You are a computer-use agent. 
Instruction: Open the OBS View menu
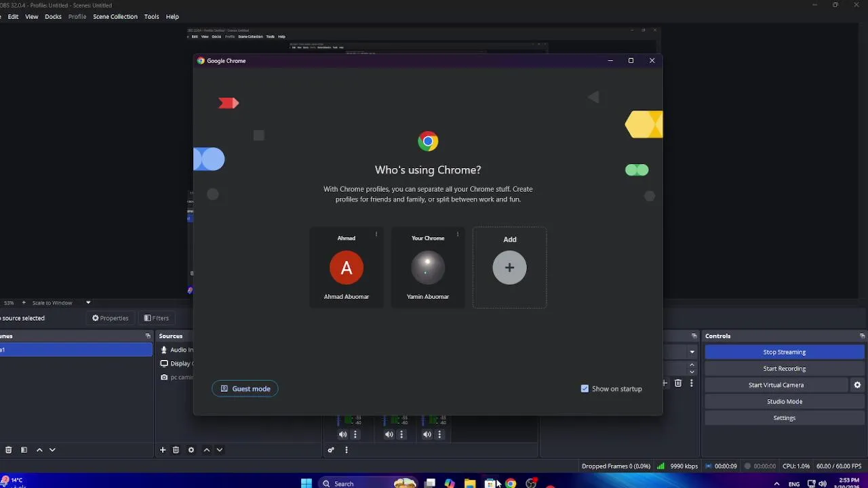(32, 17)
